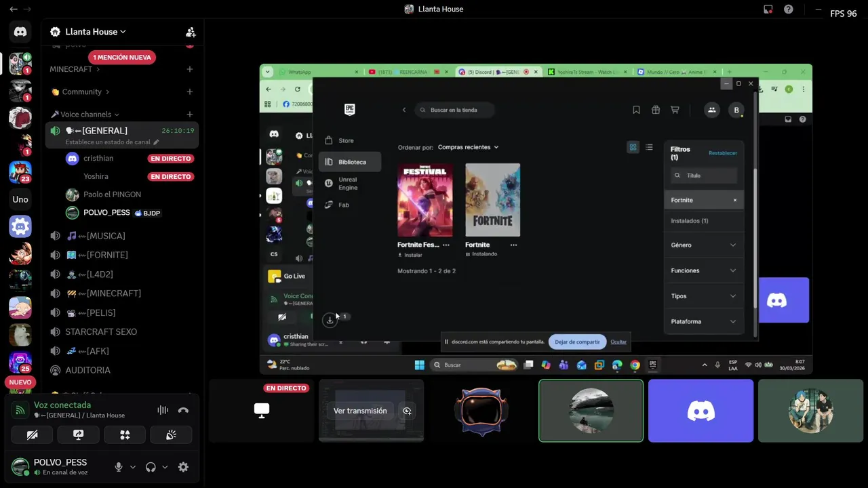Create a new voice channel with plus
868x488 pixels.
tap(190, 115)
